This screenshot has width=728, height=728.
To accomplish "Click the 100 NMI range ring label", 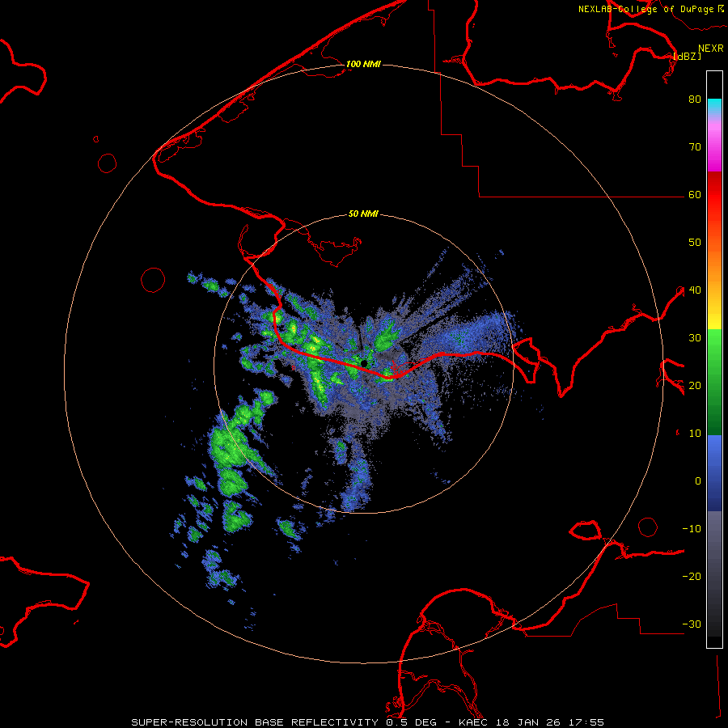I will [x=363, y=64].
